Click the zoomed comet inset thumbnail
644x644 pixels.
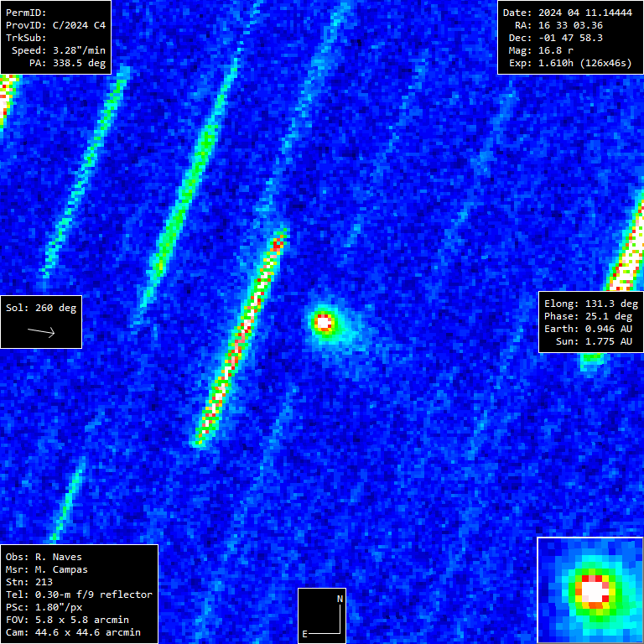[590, 590]
